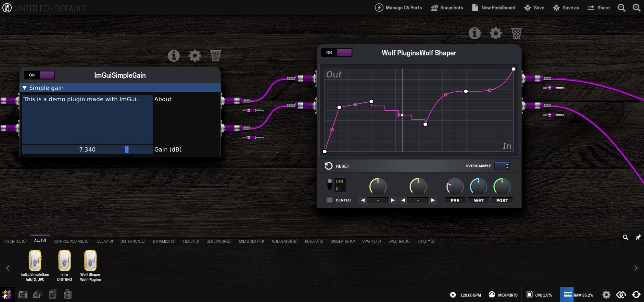This screenshot has height=302, width=644.
Task: Open the Dynamics (1) category
Action: pyautogui.click(x=164, y=241)
